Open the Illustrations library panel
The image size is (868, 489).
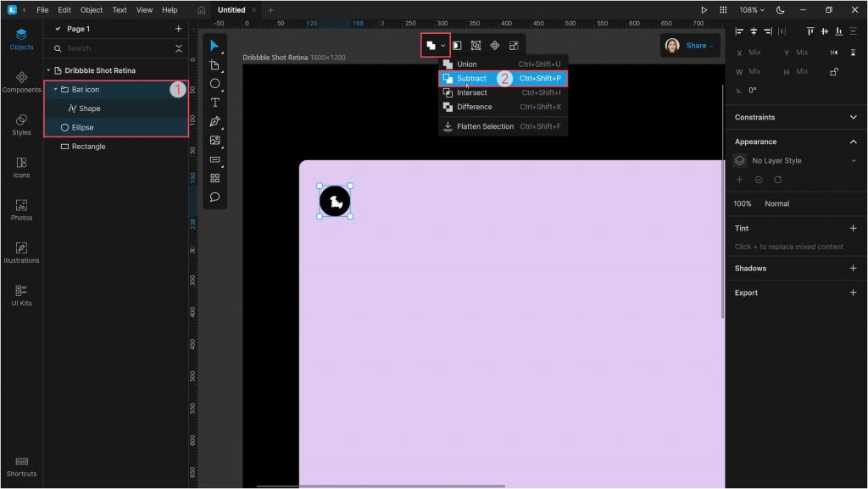(21, 253)
